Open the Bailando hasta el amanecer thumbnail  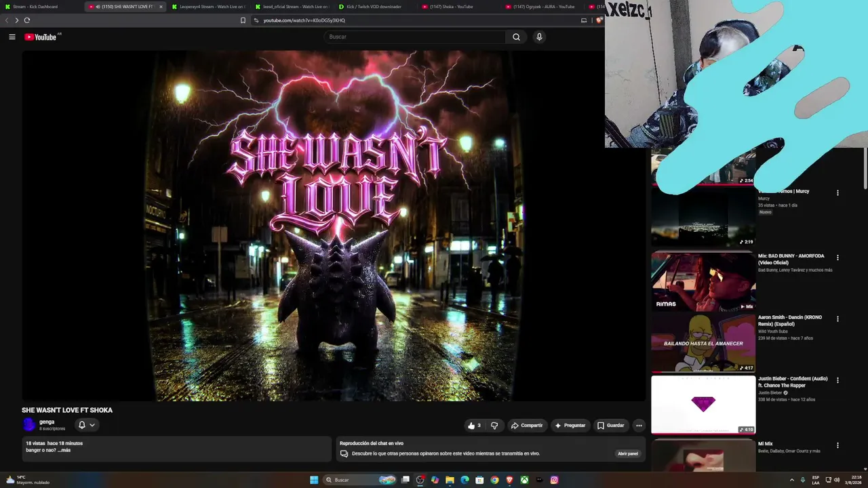click(x=703, y=343)
